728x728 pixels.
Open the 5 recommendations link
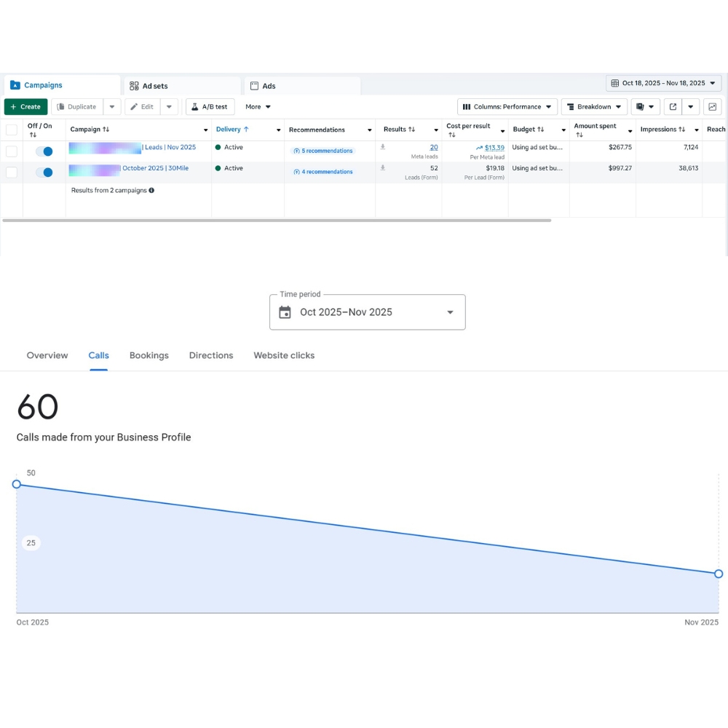[323, 151]
